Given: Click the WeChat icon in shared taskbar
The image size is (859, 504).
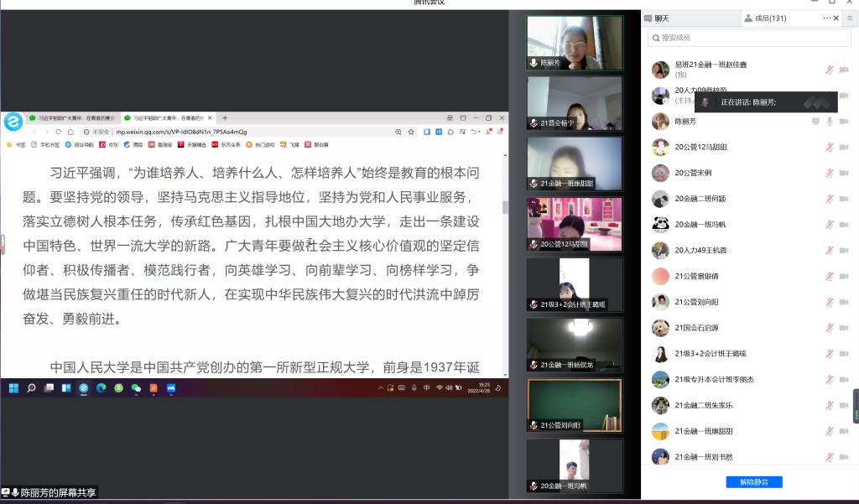Looking at the screenshot, I should (x=136, y=388).
